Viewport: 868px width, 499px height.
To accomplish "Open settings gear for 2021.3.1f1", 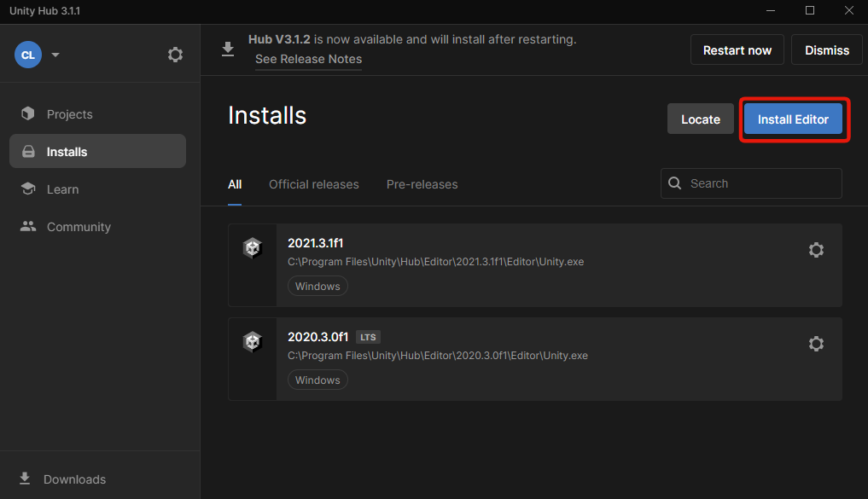I will click(816, 250).
